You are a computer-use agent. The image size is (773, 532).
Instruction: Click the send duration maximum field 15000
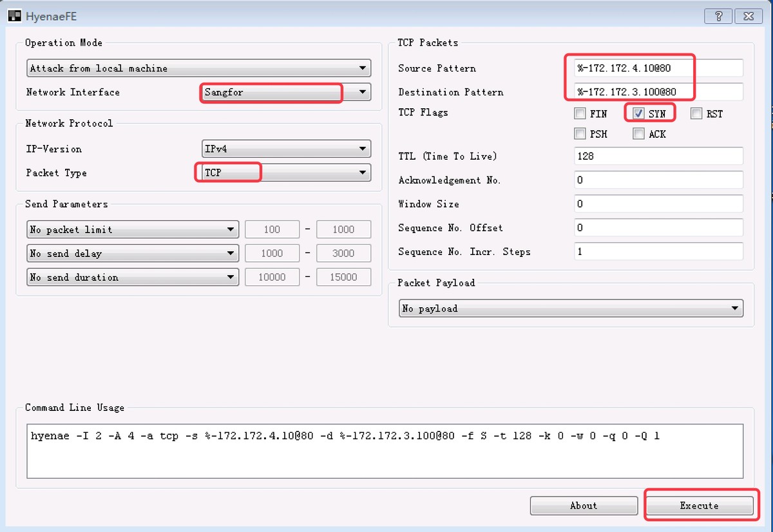[x=344, y=277]
